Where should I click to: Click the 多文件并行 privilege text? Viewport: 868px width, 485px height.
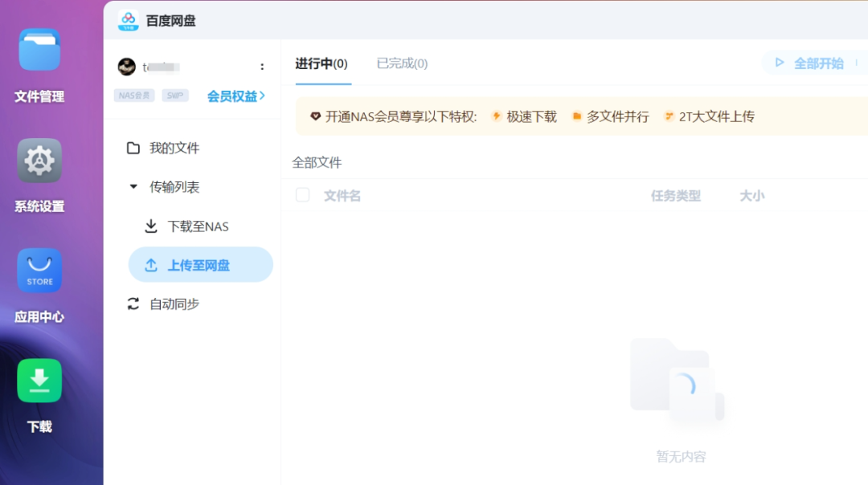click(x=618, y=116)
